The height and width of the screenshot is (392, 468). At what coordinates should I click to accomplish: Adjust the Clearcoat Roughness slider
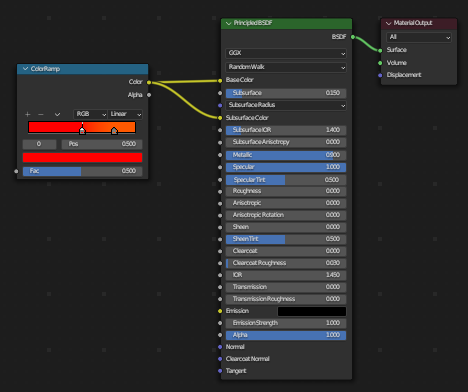286,263
